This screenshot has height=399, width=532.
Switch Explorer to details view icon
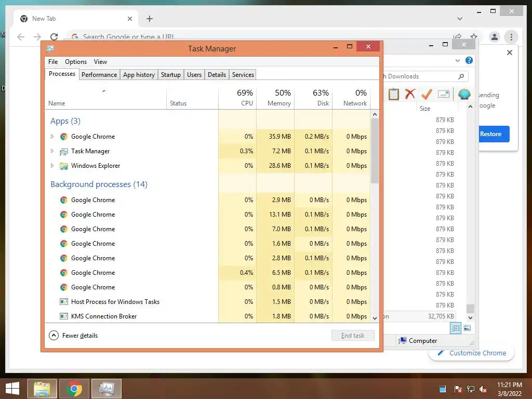click(x=456, y=328)
